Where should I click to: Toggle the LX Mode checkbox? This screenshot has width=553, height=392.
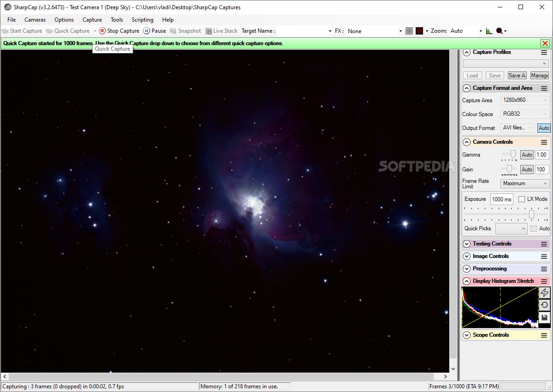point(522,199)
